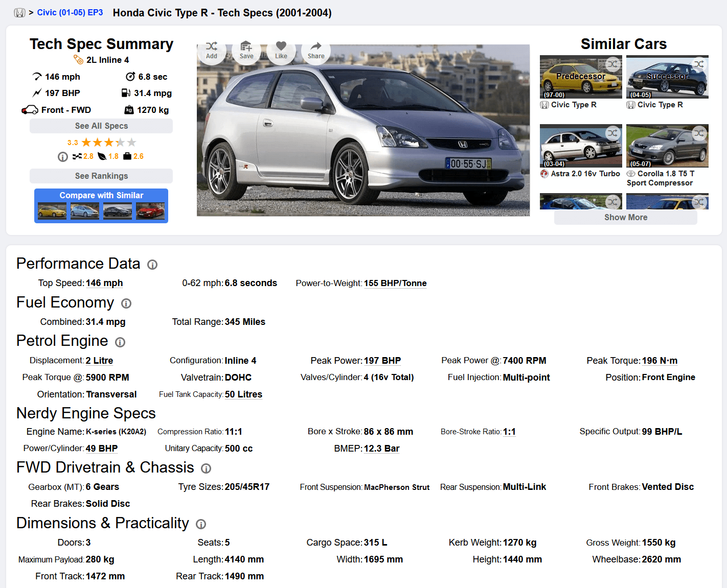Click the red car thumbnail under Compare with Similar
This screenshot has width=727, height=588.
(150, 210)
